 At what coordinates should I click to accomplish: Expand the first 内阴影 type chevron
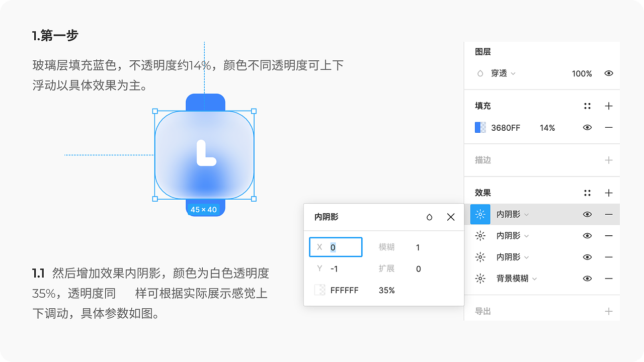click(x=526, y=214)
